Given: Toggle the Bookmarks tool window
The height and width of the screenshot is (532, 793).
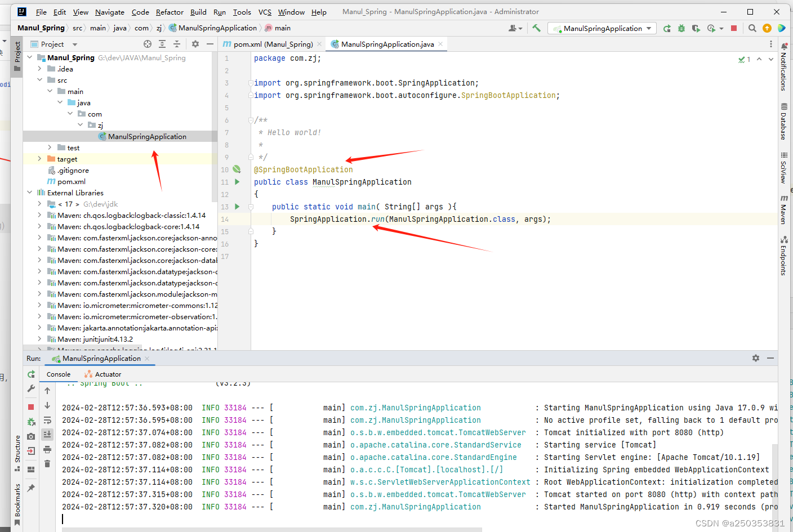Looking at the screenshot, I should pyautogui.click(x=17, y=505).
